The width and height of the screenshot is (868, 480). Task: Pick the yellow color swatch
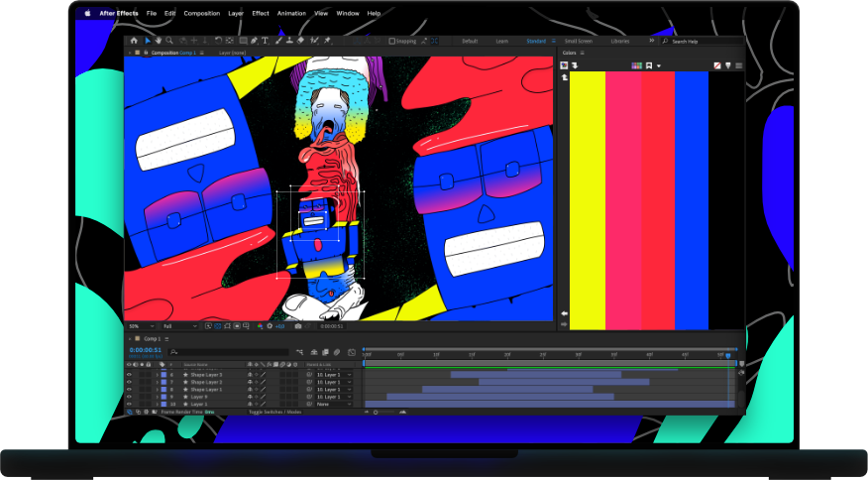pyautogui.click(x=588, y=200)
